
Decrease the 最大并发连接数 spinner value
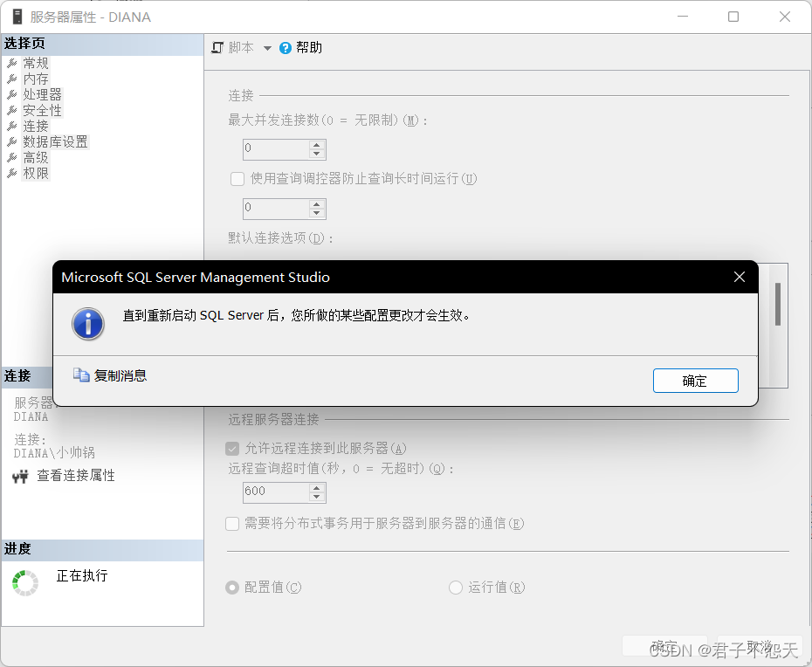[x=317, y=154]
